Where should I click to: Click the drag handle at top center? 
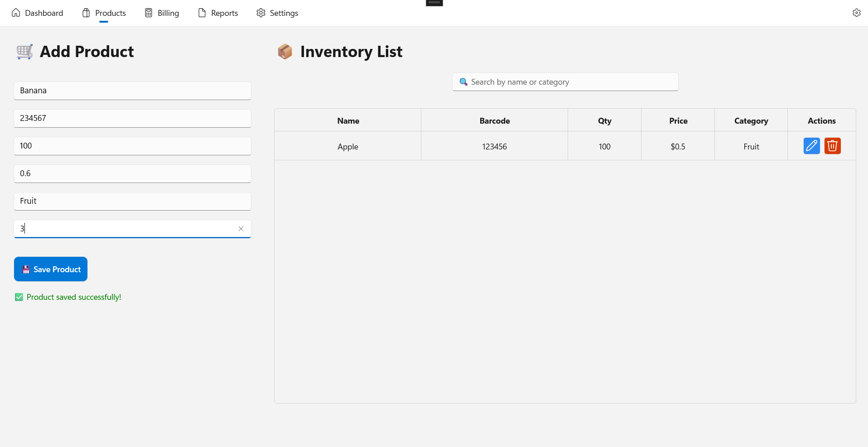coord(434,3)
